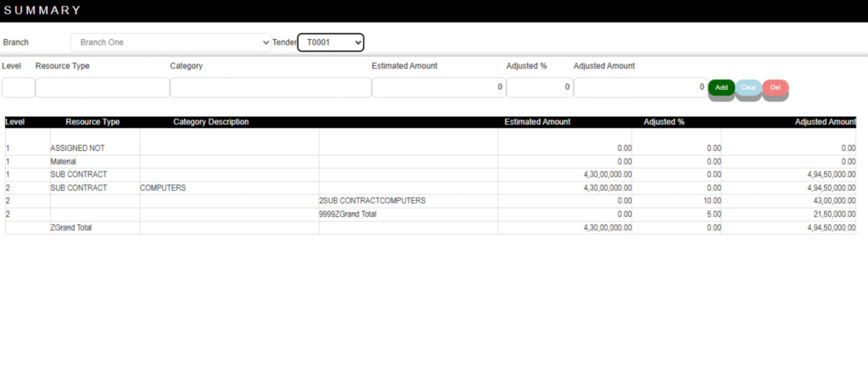
Task: Click the green Add button
Action: click(721, 87)
